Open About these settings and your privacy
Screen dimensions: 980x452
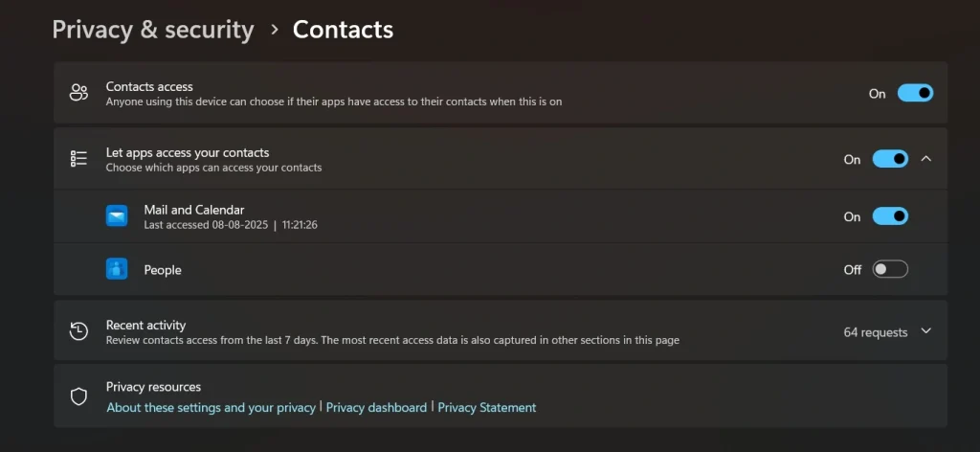click(211, 407)
